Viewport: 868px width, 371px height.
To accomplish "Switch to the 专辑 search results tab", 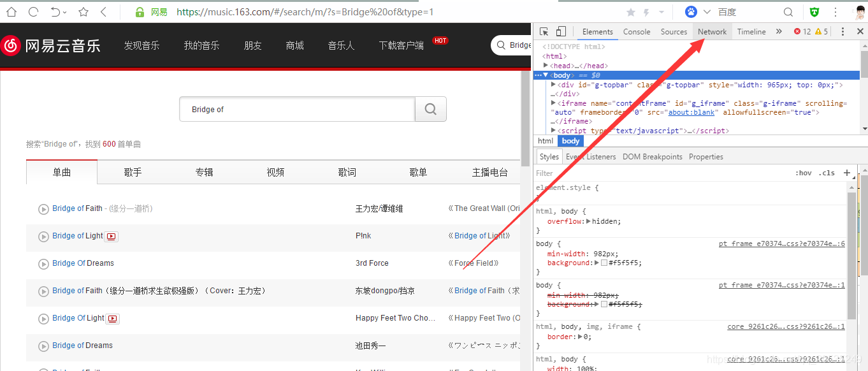I will click(x=205, y=172).
